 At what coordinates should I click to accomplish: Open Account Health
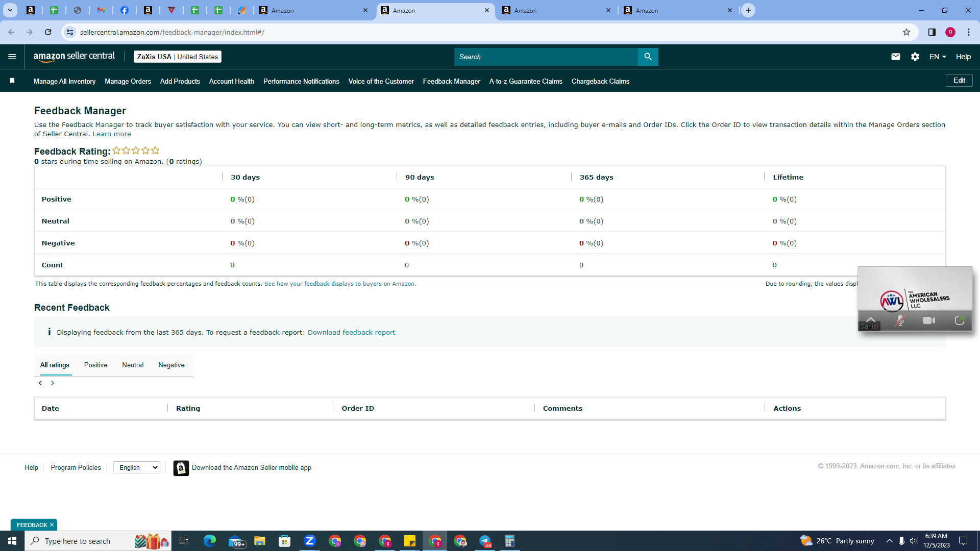point(232,81)
